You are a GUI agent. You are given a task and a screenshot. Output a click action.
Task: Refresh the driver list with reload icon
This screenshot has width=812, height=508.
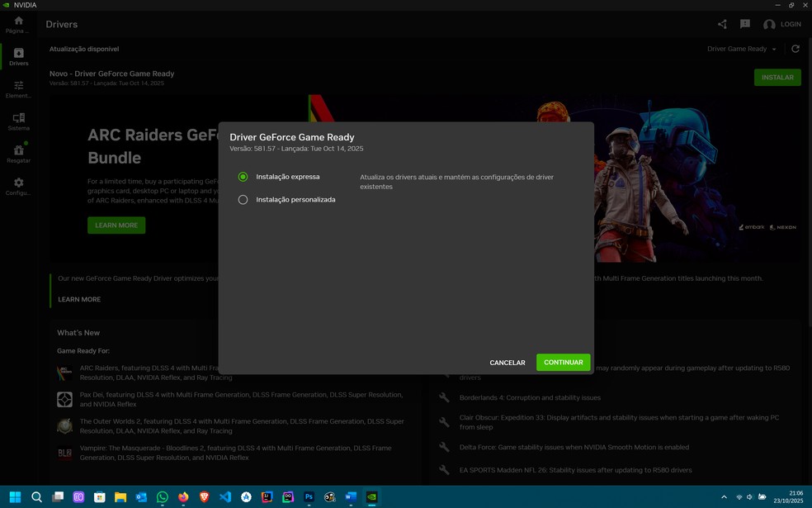coord(795,49)
